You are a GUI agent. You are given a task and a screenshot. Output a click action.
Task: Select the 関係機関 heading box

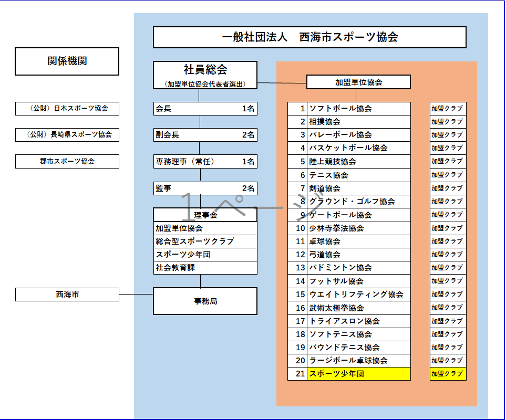67,61
